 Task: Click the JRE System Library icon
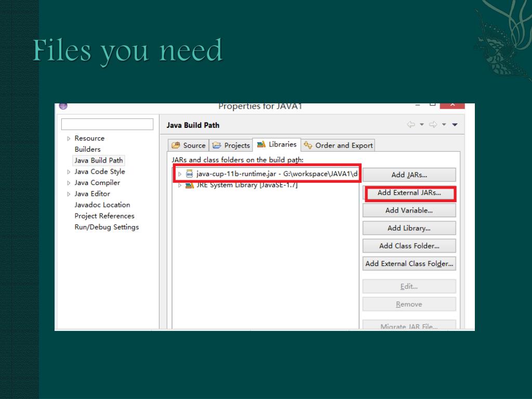click(x=189, y=185)
